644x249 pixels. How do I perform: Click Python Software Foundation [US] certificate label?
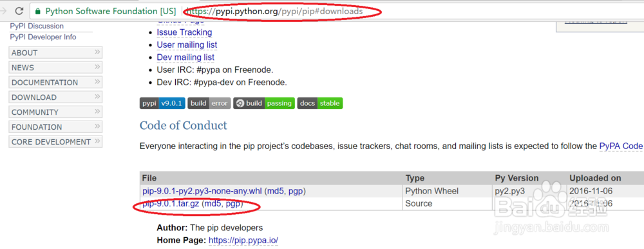tap(111, 11)
